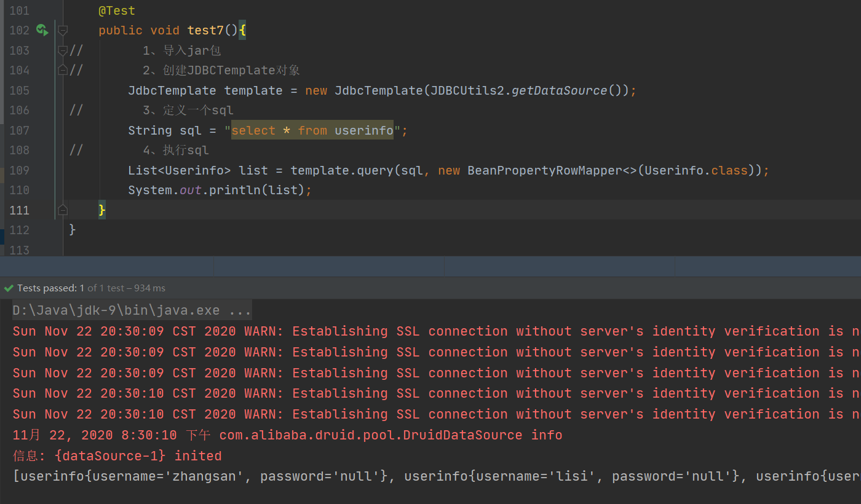Click the DruidDataSource info console line
Viewport: 861px width, 504px height.
click(x=287, y=435)
